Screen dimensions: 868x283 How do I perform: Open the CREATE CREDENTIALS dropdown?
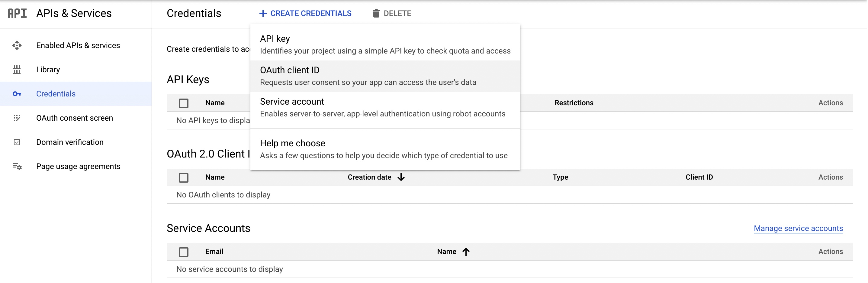tap(305, 13)
